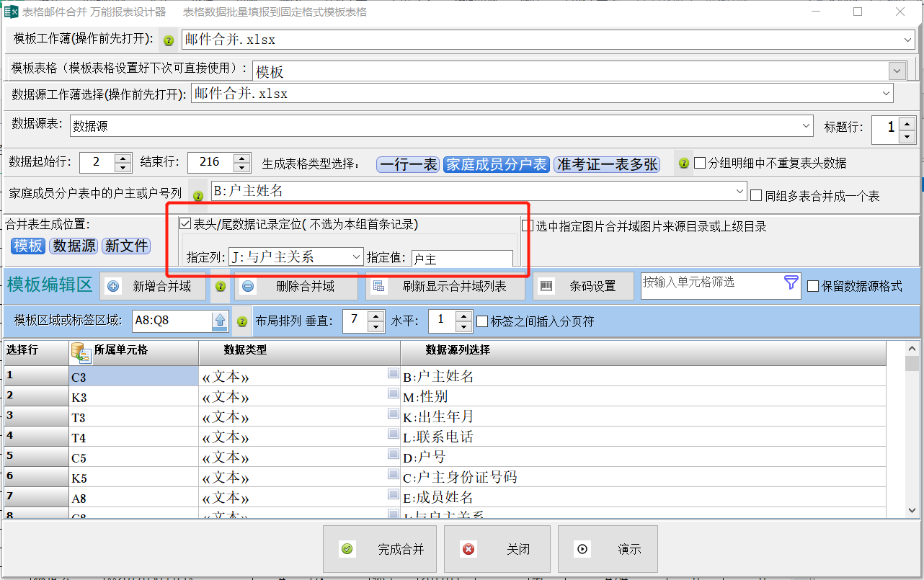This screenshot has width=924, height=580.
Task: Click 指定值 input containing 户主
Action: tap(462, 259)
